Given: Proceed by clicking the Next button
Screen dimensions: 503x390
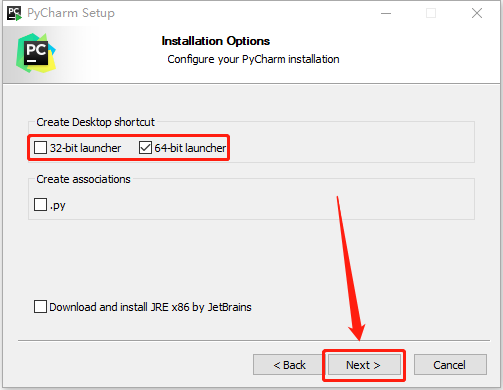Looking at the screenshot, I should click(364, 365).
